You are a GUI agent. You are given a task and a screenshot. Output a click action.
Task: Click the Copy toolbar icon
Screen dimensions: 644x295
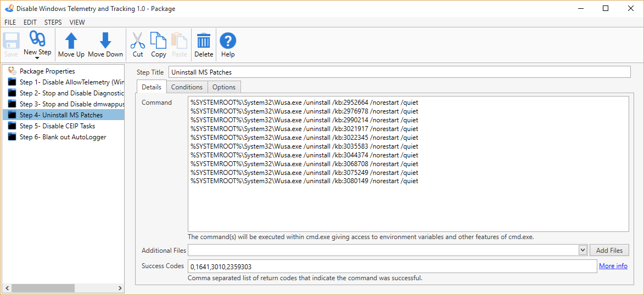coord(159,41)
